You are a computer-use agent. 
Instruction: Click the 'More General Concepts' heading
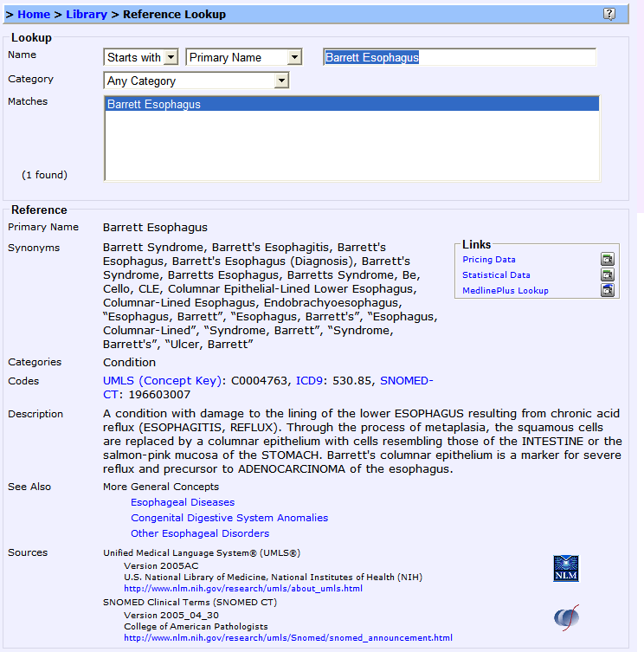tap(161, 487)
